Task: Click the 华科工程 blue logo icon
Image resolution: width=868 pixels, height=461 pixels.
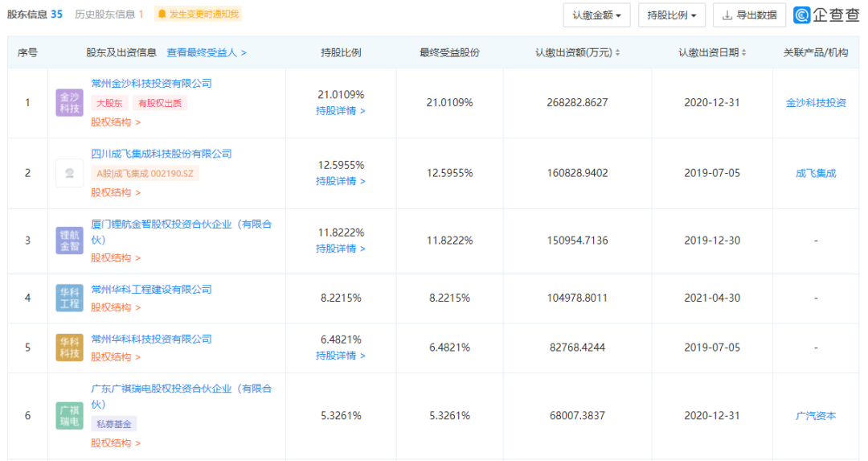Action: click(69, 298)
